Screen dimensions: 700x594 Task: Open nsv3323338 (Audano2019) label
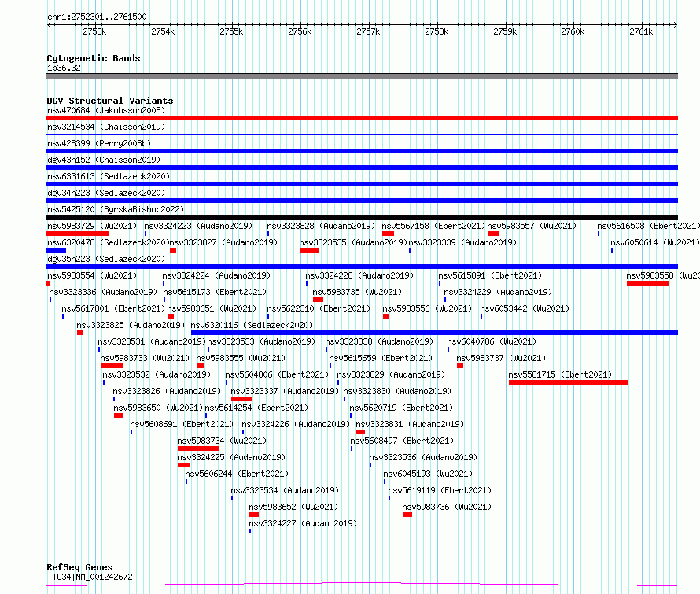coord(379,341)
